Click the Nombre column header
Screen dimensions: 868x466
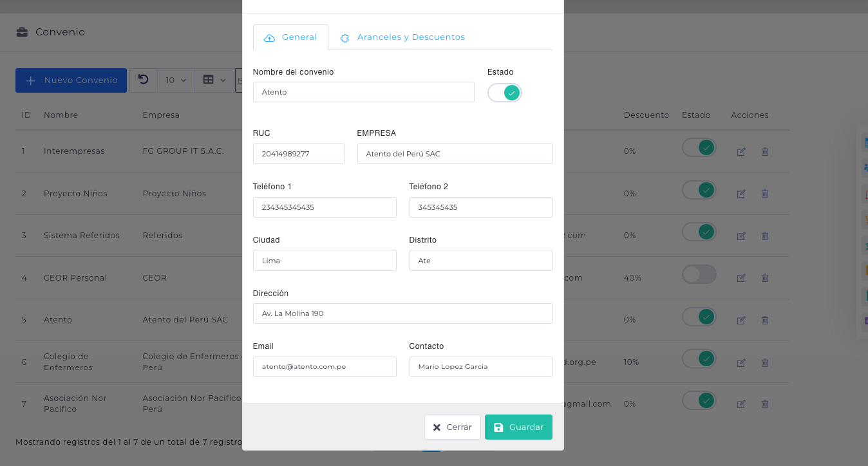[61, 115]
